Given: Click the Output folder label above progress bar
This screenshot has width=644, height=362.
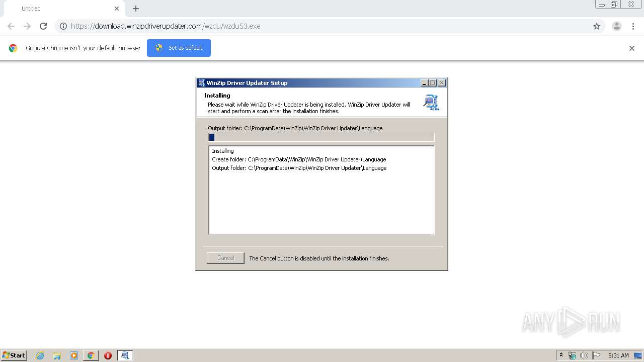Looking at the screenshot, I should (295, 128).
